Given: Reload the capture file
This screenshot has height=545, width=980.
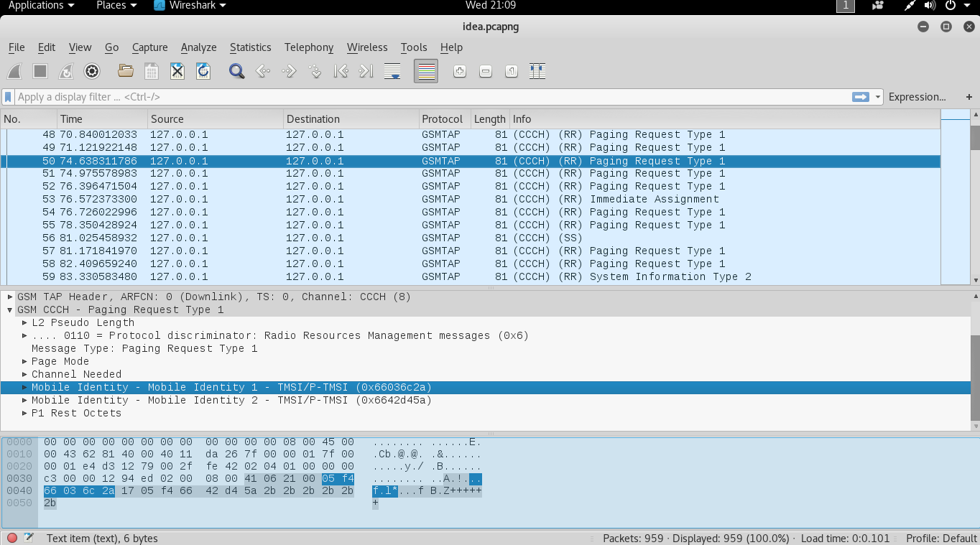Looking at the screenshot, I should point(203,71).
